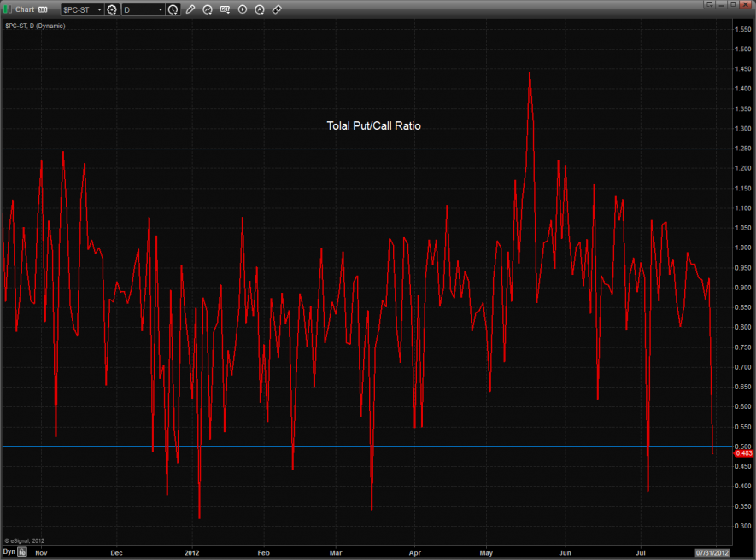Select the eraser tool icon
The height and width of the screenshot is (560, 756).
[x=277, y=9]
